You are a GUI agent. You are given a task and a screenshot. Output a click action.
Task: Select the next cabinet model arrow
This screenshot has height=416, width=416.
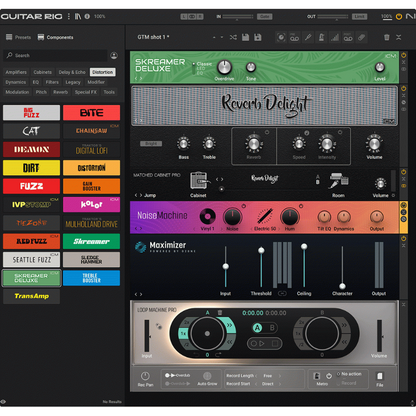pyautogui.click(x=222, y=179)
